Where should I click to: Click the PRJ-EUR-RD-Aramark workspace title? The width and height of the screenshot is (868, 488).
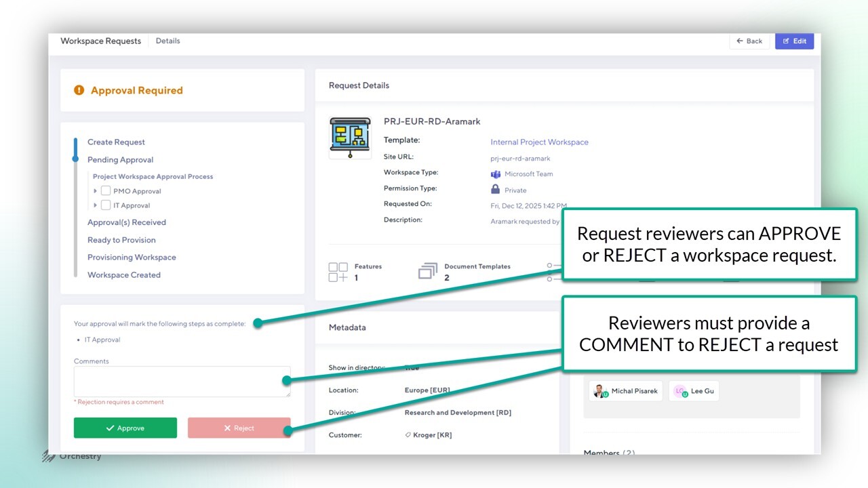click(432, 122)
